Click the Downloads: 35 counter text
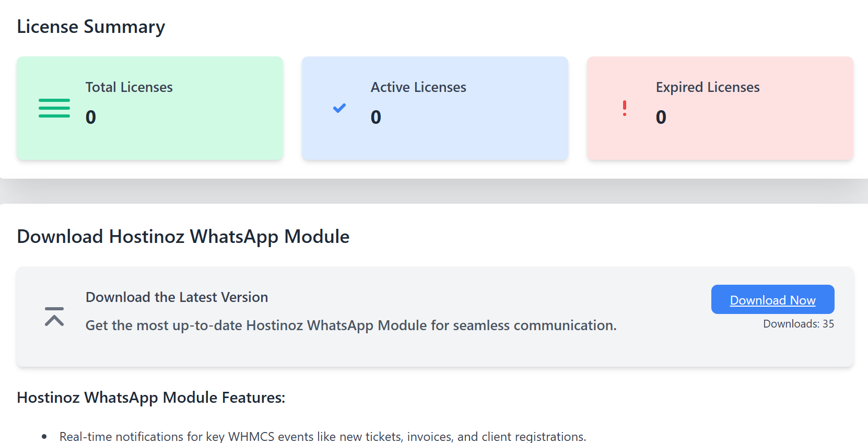This screenshot has width=868, height=443. pos(798,324)
